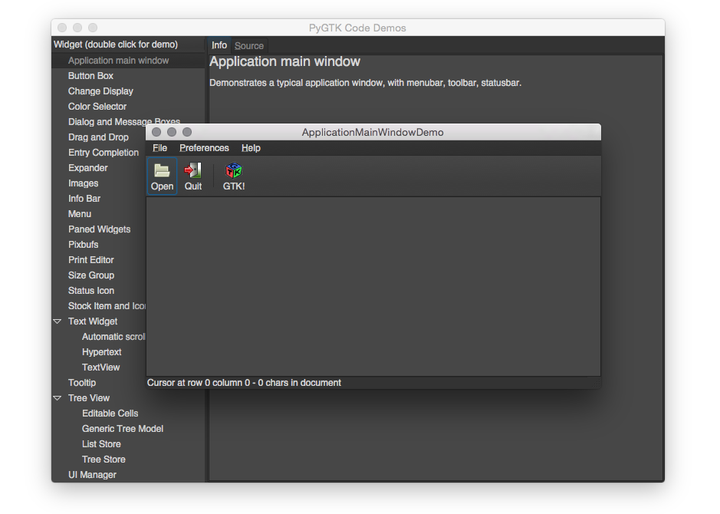Open the Preferences menu
The height and width of the screenshot is (514, 720).
point(204,148)
